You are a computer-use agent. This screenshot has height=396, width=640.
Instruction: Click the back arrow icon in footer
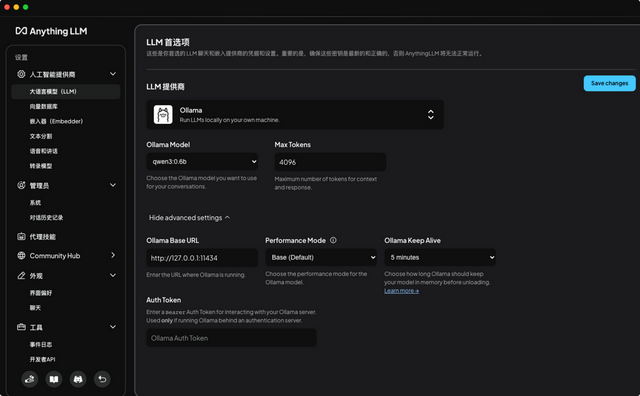pos(102,379)
